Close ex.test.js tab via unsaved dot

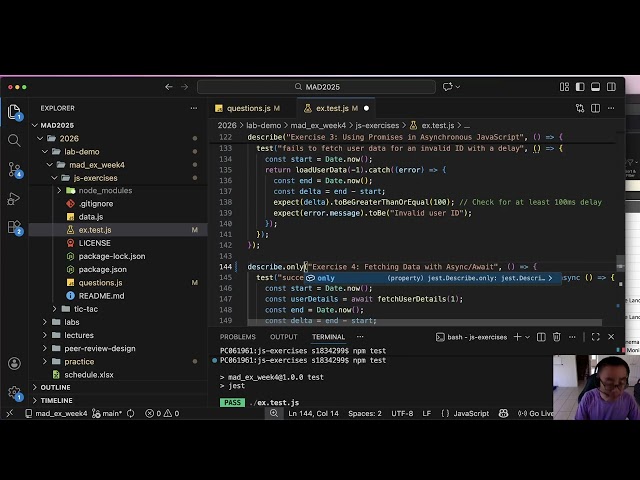(366, 108)
